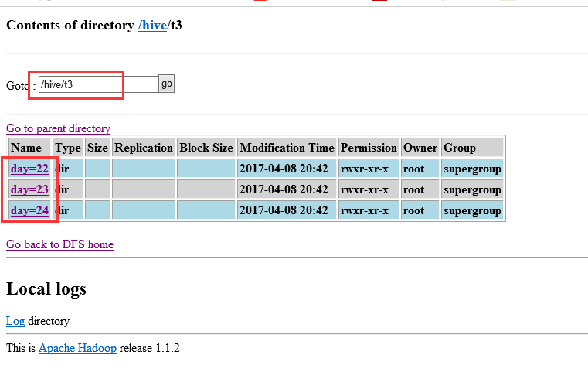Image resolution: width=588 pixels, height=372 pixels.
Task: Click supergroup in day=24 row
Action: click(473, 210)
